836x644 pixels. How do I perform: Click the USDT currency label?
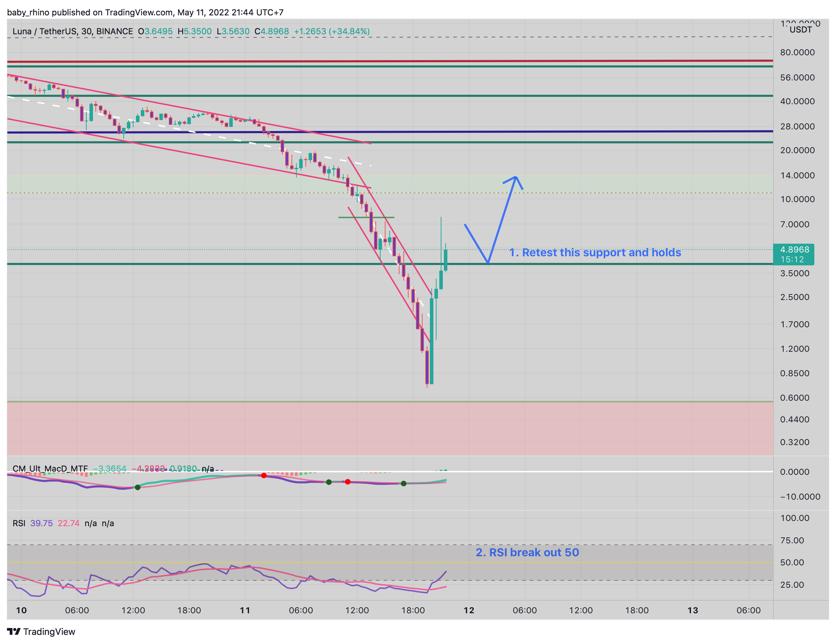click(x=800, y=30)
